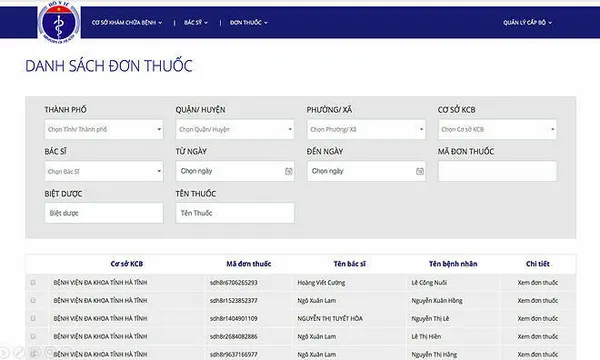The width and height of the screenshot is (600, 360).
Task: Click Xem đơn thuốc for Lê Công Nuôi
Action: pyautogui.click(x=538, y=283)
